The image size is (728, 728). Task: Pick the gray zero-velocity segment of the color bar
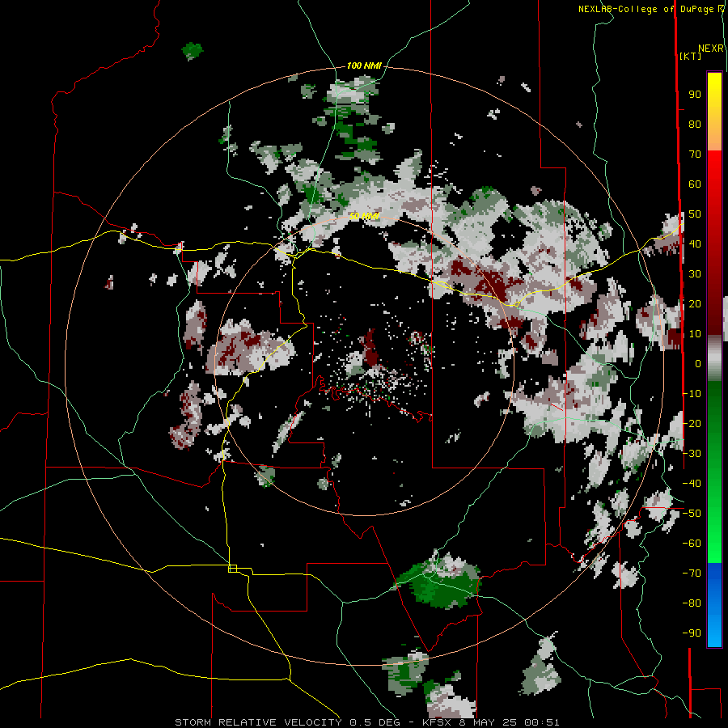pyautogui.click(x=714, y=358)
